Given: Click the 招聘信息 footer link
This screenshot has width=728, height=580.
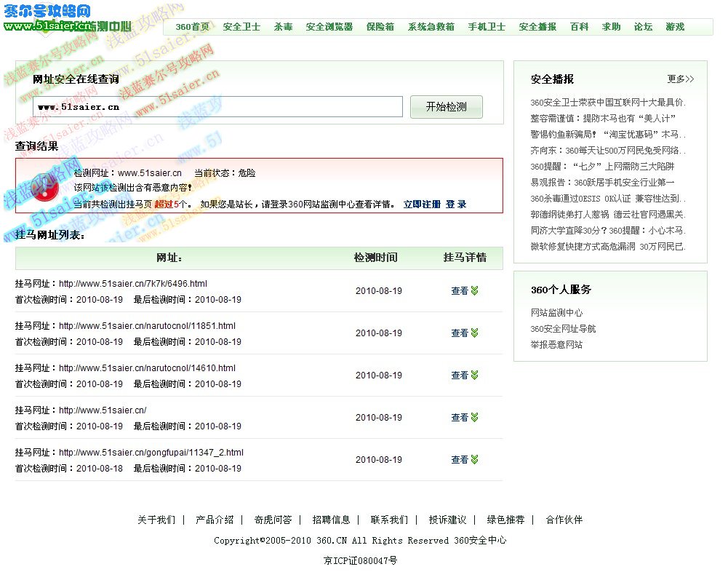Looking at the screenshot, I should pyautogui.click(x=331, y=520).
